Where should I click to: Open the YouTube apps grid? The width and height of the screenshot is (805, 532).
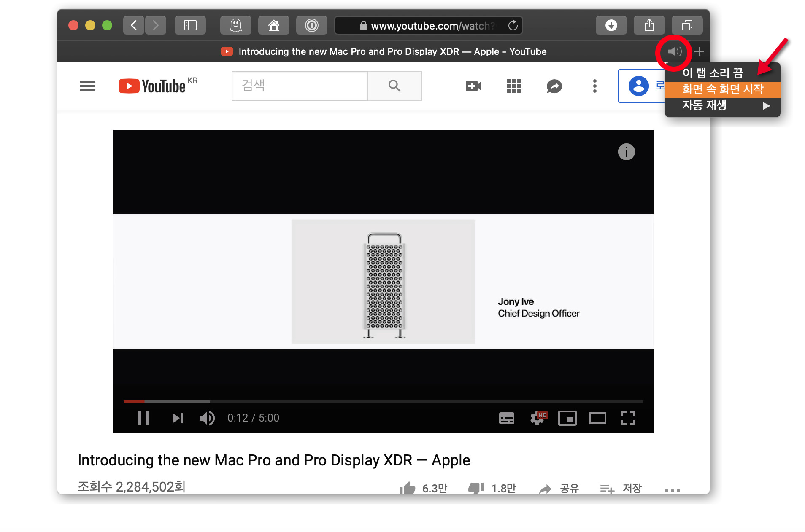click(513, 86)
